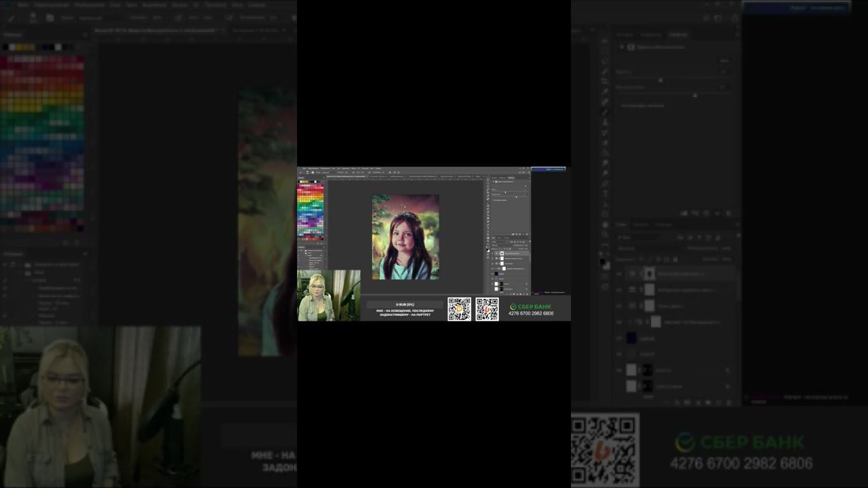Click the first folder row in the left Actions panel

coord(313,251)
